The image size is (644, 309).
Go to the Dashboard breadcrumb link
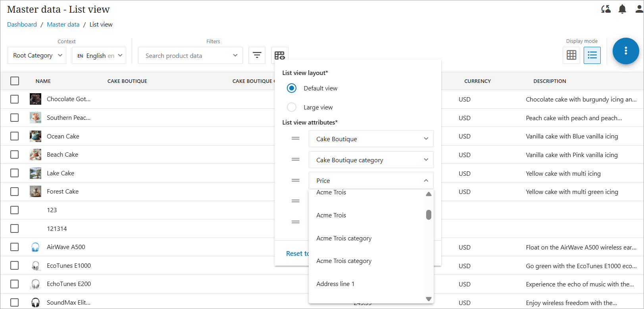[x=22, y=25]
